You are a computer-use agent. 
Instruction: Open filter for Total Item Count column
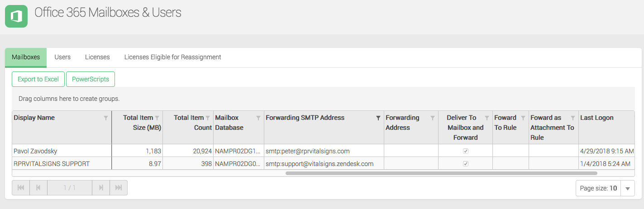click(208, 118)
